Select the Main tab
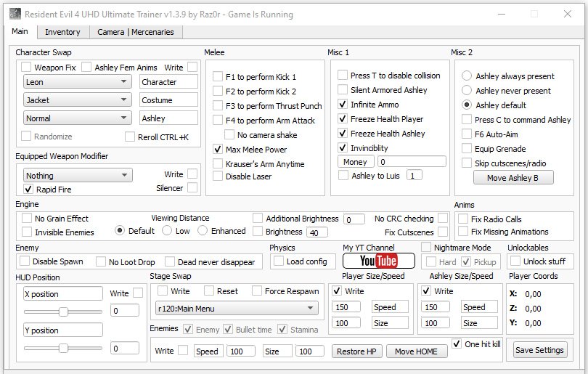 20,31
